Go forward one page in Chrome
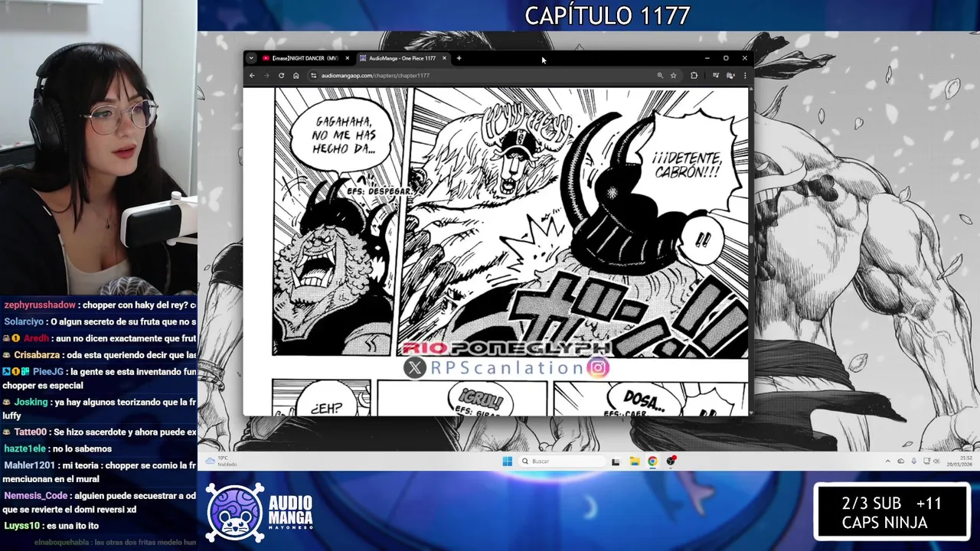 pos(266,76)
